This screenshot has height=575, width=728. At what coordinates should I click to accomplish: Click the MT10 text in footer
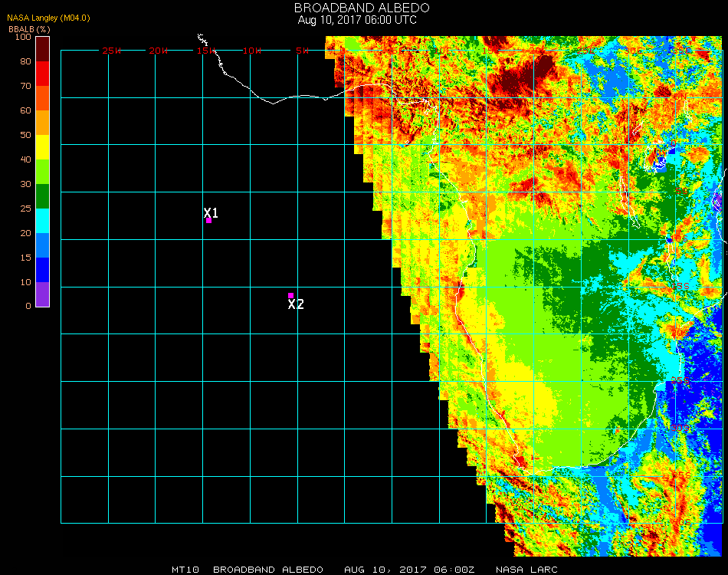(x=186, y=570)
